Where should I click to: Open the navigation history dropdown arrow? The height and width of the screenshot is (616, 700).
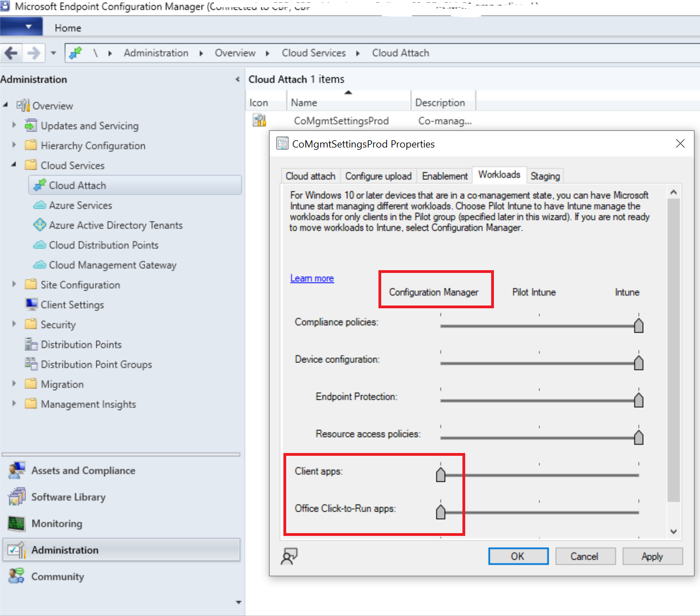pos(53,53)
